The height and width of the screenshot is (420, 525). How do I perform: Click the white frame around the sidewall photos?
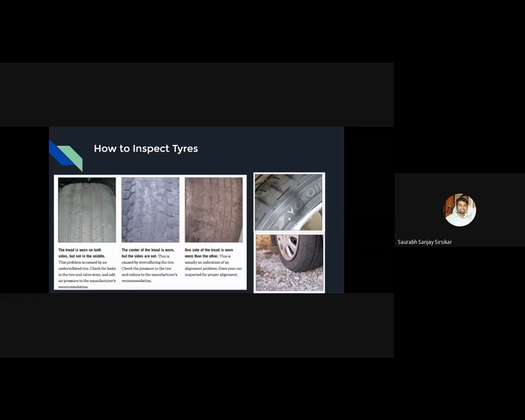tap(289, 232)
